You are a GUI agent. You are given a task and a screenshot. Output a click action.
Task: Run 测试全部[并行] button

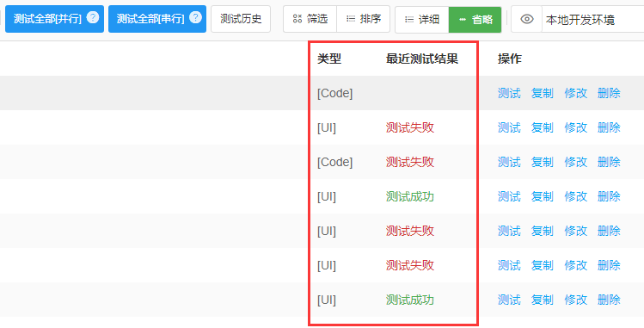[55, 19]
